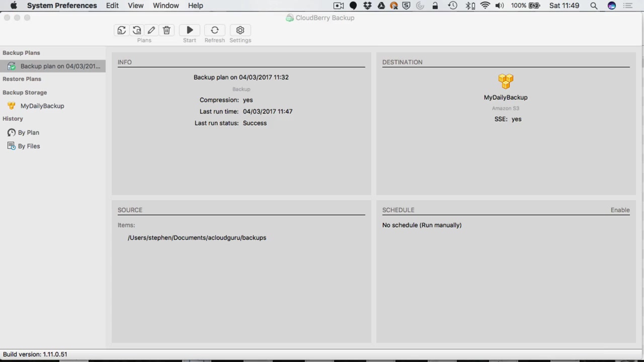Viewport: 644px width, 362px height.
Task: Open the Window menu
Action: [166, 6]
